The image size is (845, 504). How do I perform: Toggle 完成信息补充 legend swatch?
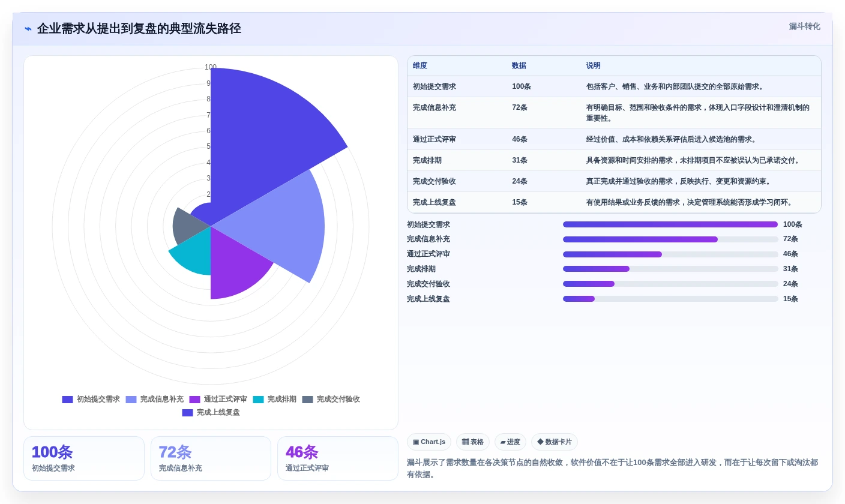(131, 400)
